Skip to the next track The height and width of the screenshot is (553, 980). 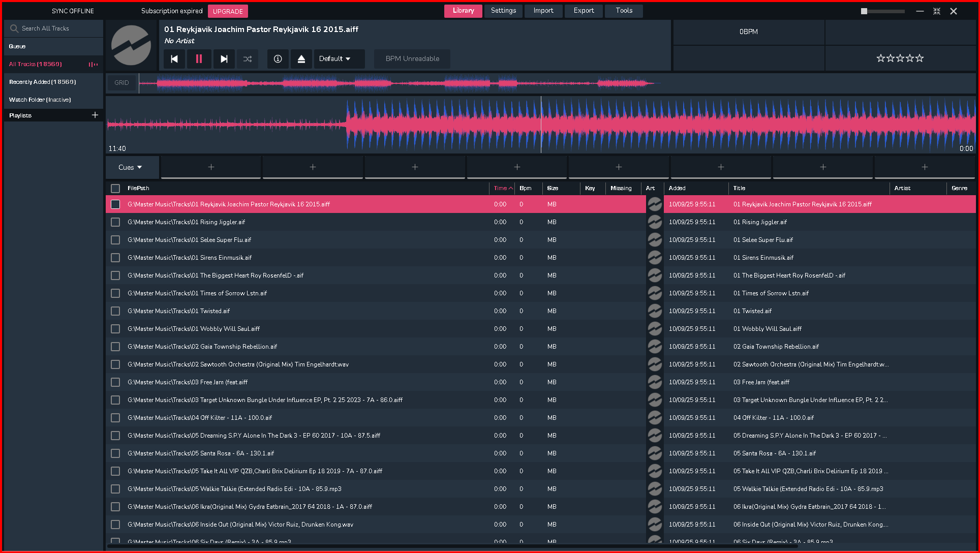click(224, 59)
